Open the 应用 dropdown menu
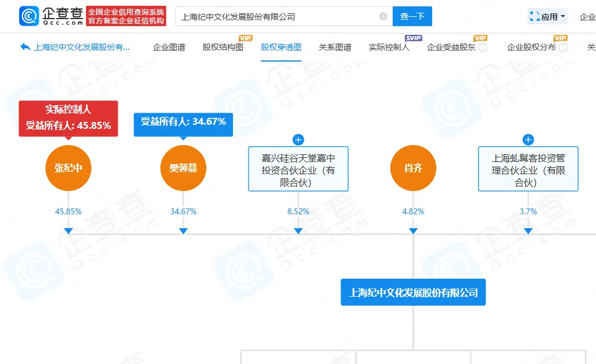 click(553, 17)
